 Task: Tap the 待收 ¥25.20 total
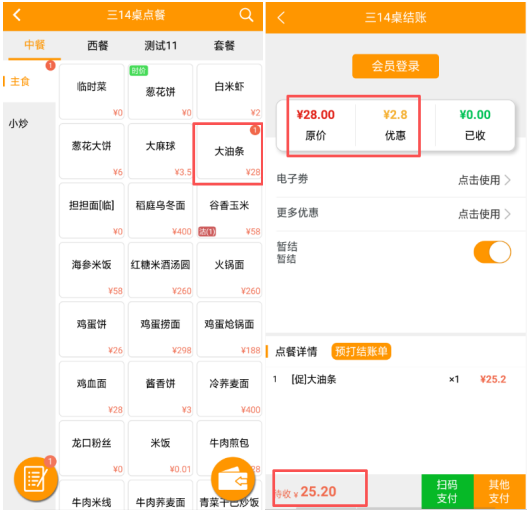click(306, 492)
